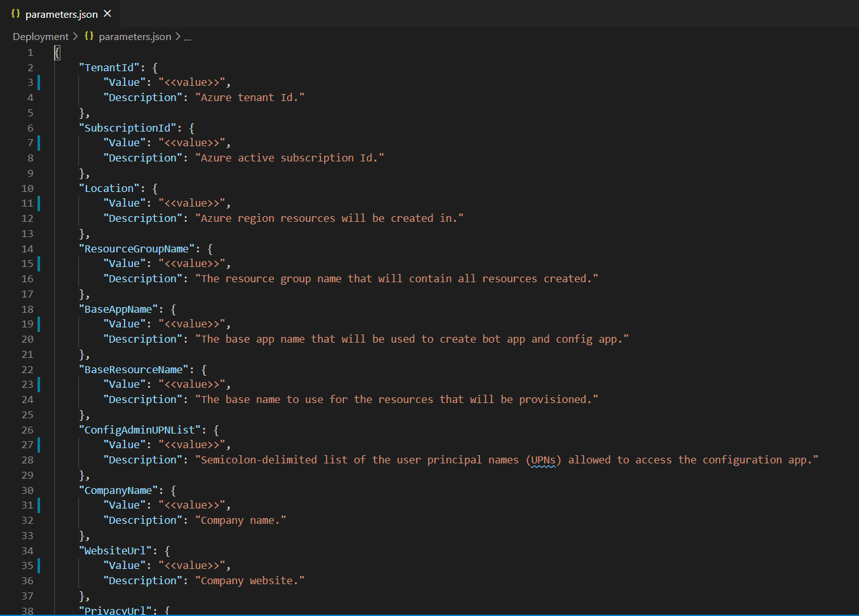Click the <<value>> placeholder on line 27

click(x=192, y=444)
